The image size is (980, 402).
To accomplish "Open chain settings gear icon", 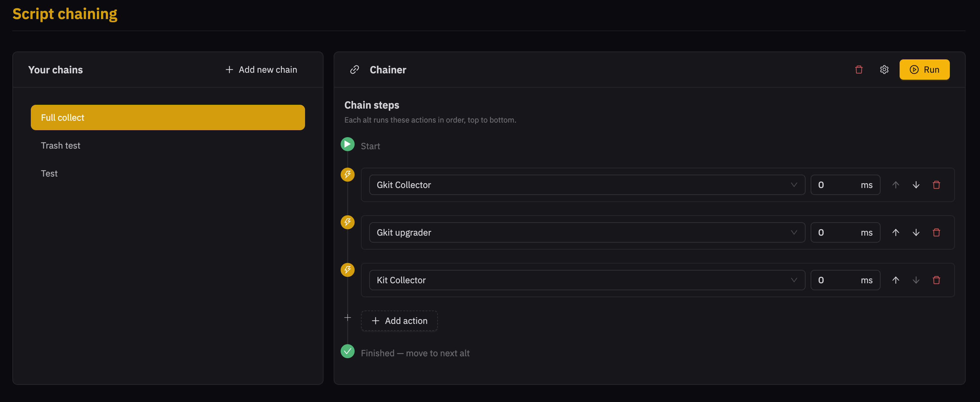I will [x=884, y=70].
